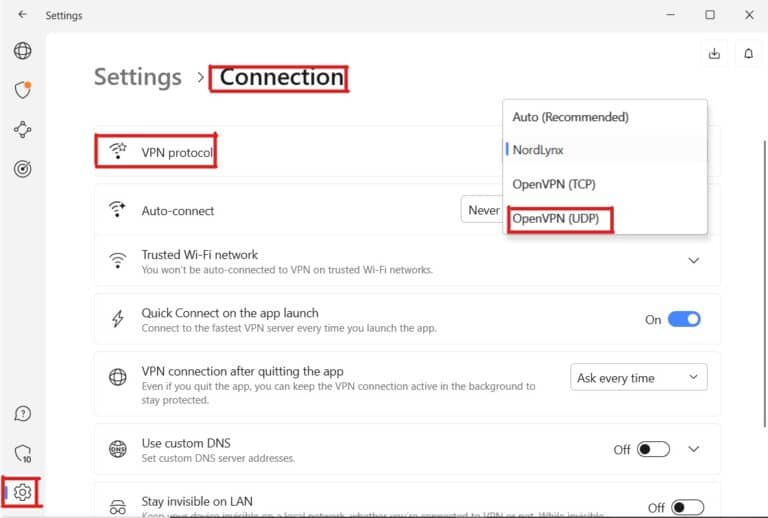Expand the custom DNS chevron
Viewport: 768px width, 518px height.
(x=694, y=450)
